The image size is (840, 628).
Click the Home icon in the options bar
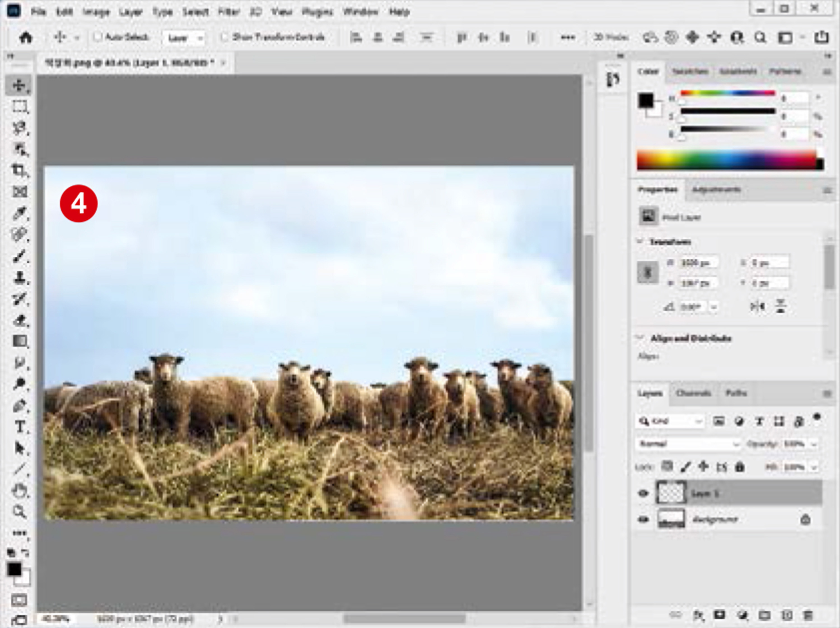tap(25, 38)
